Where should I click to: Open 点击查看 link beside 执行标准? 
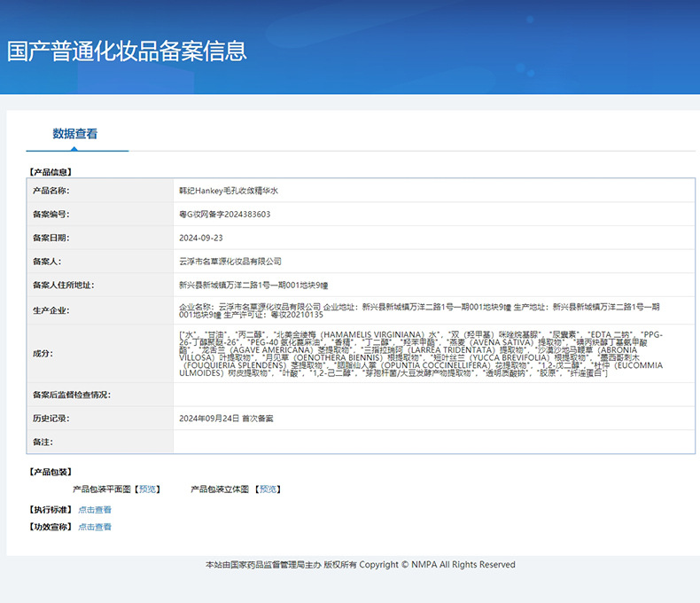(95, 510)
